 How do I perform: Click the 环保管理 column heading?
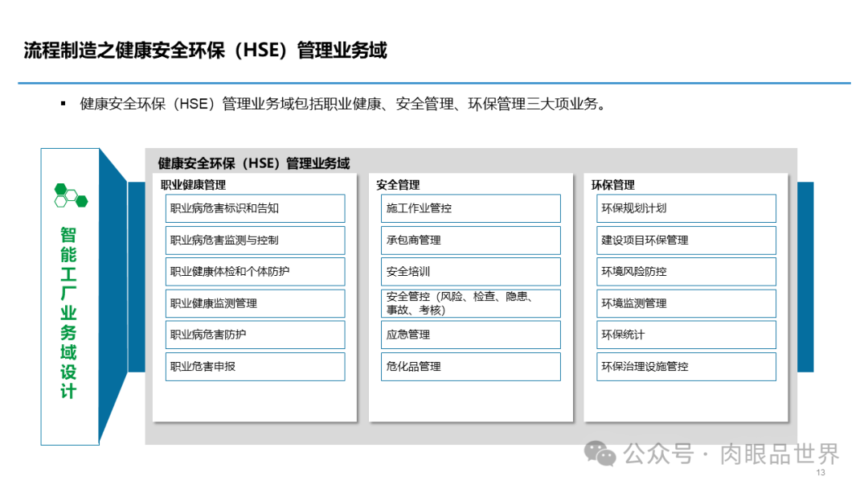612,185
